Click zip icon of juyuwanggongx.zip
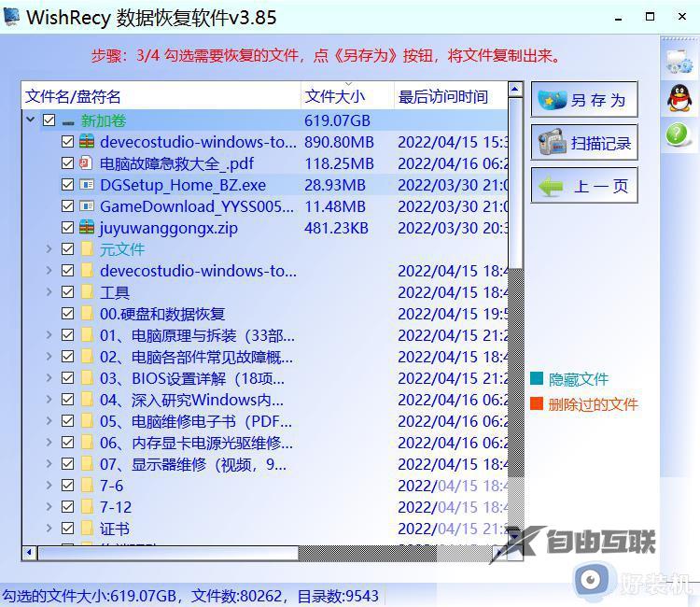The width and height of the screenshot is (700, 607). tap(87, 227)
